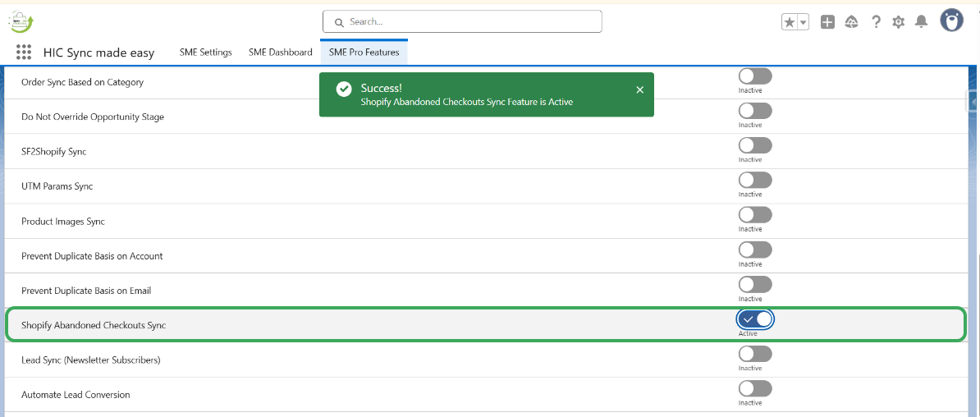Viewport: 980px width, 417px height.
Task: Click 'Lead Sync (Newsletter Subscribers)' text
Action: (x=91, y=360)
